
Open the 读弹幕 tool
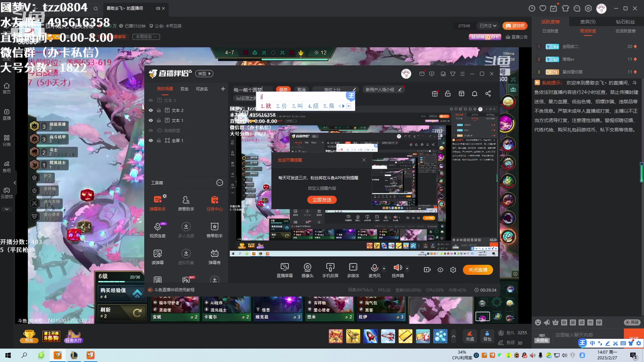coord(157,256)
